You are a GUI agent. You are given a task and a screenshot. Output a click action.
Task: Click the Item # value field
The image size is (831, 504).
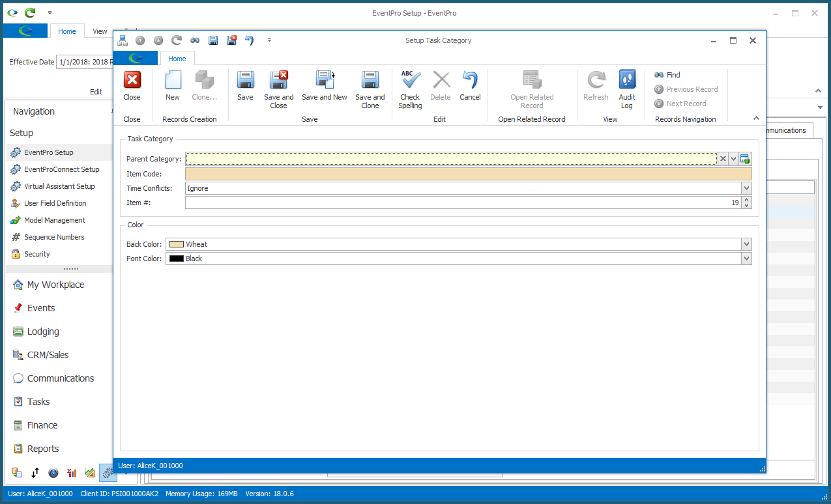pyautogui.click(x=463, y=203)
